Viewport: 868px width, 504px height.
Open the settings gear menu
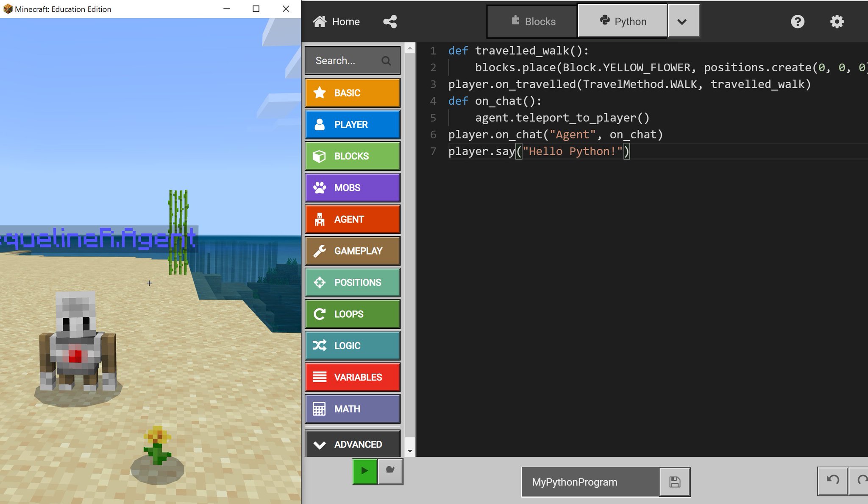837,22
